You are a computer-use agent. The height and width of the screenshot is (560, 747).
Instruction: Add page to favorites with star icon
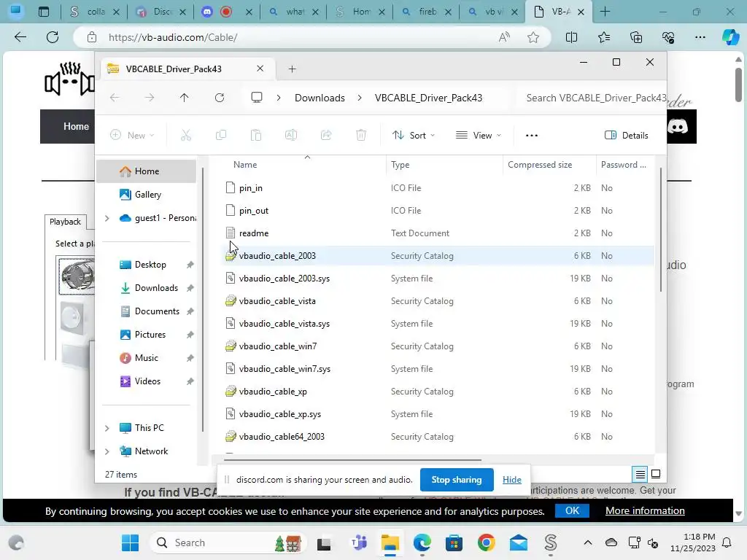point(533,37)
